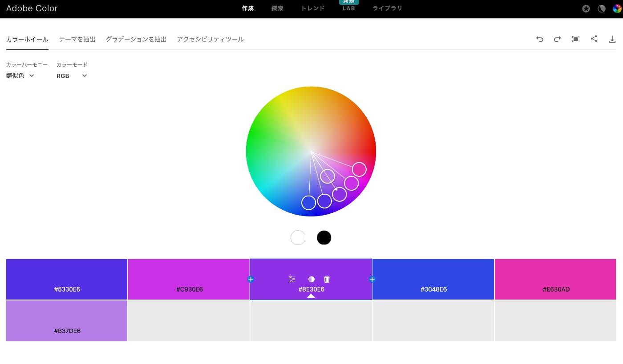Add color with plus left of #8E30E6
The height and width of the screenshot is (364, 623).
click(251, 279)
